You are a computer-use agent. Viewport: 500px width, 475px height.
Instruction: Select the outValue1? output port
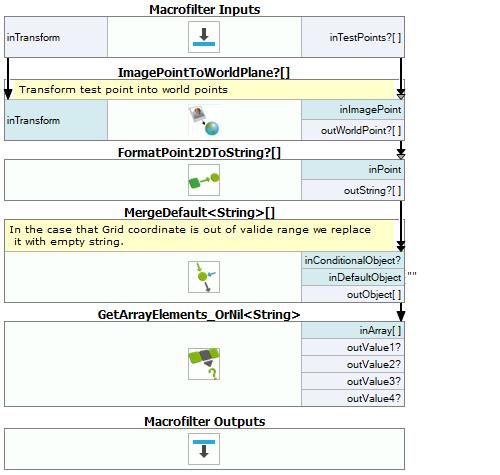(353, 347)
